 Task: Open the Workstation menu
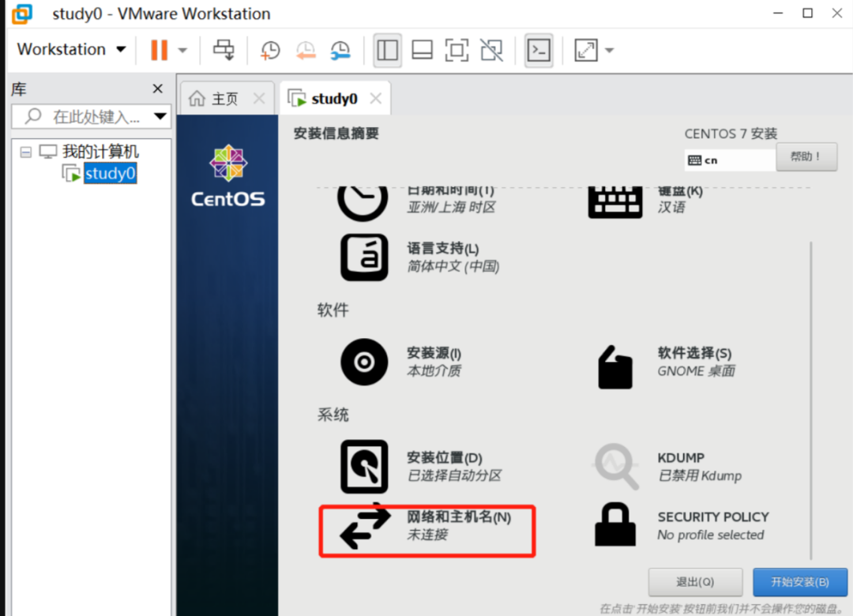click(71, 50)
